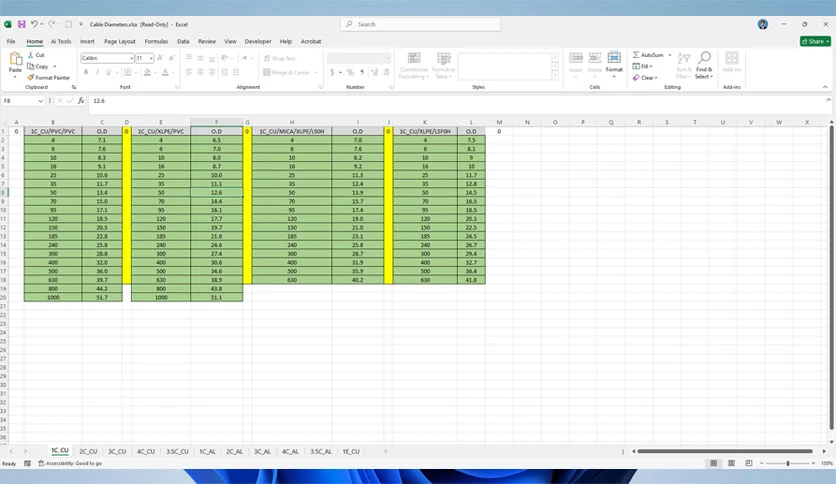Toggle Wrap Text on the cell
836x484 pixels.
(279, 58)
